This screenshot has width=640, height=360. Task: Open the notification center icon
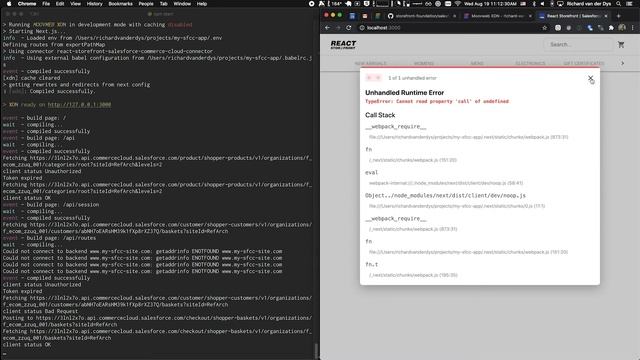(629, 4)
